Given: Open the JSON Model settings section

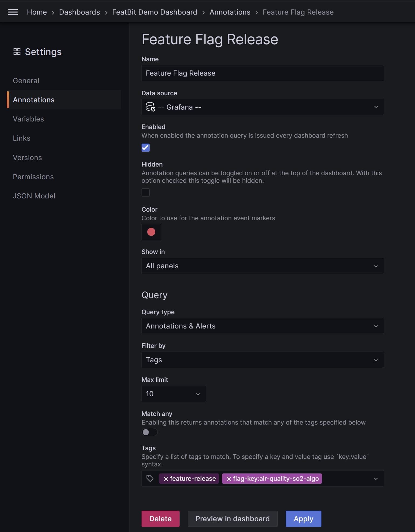Looking at the screenshot, I should click(34, 196).
